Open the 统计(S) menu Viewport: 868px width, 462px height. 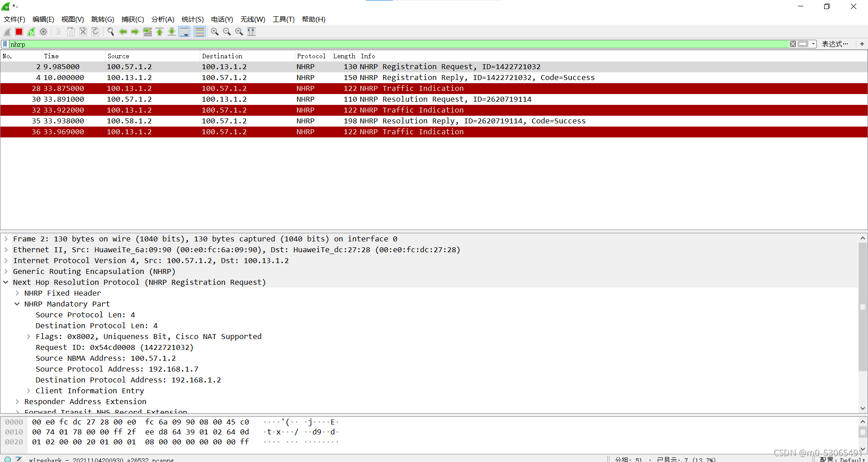coord(193,19)
